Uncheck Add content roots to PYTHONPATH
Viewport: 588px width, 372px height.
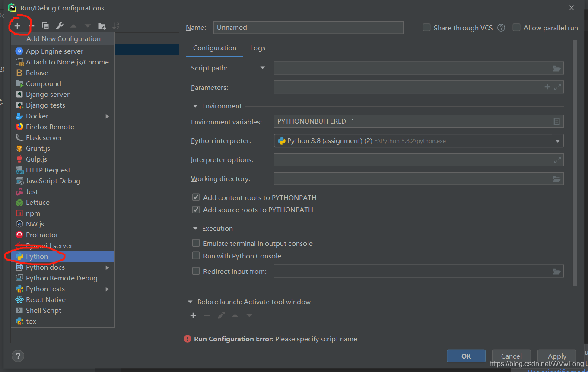196,197
